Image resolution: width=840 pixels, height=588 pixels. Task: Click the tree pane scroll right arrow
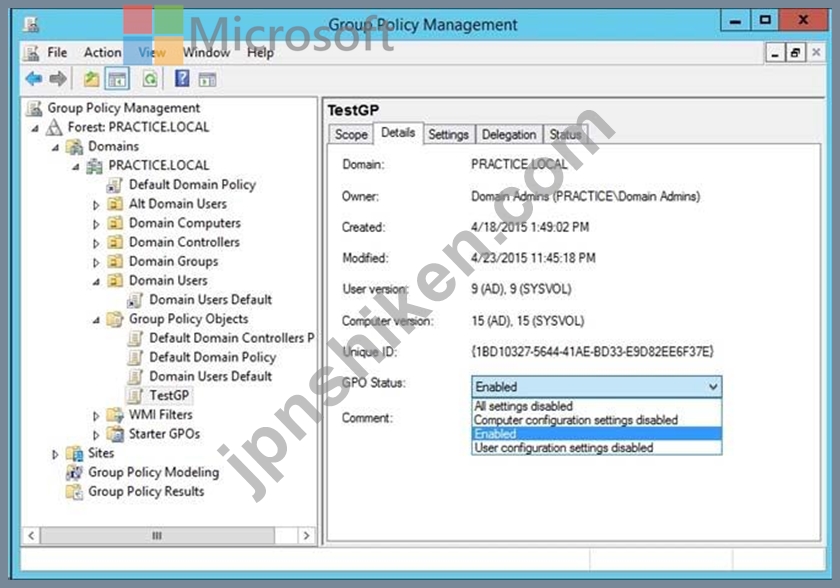click(306, 536)
